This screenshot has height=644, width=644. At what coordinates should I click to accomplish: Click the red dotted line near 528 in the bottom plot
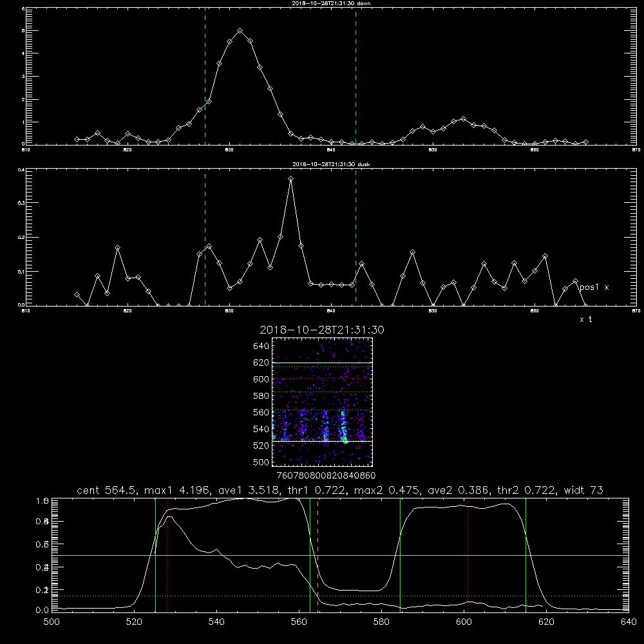(x=167, y=555)
